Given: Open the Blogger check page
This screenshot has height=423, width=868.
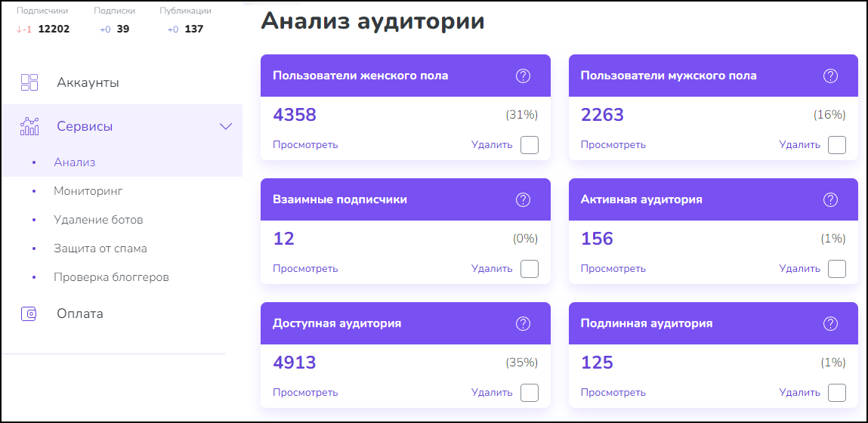Looking at the screenshot, I should (111, 277).
